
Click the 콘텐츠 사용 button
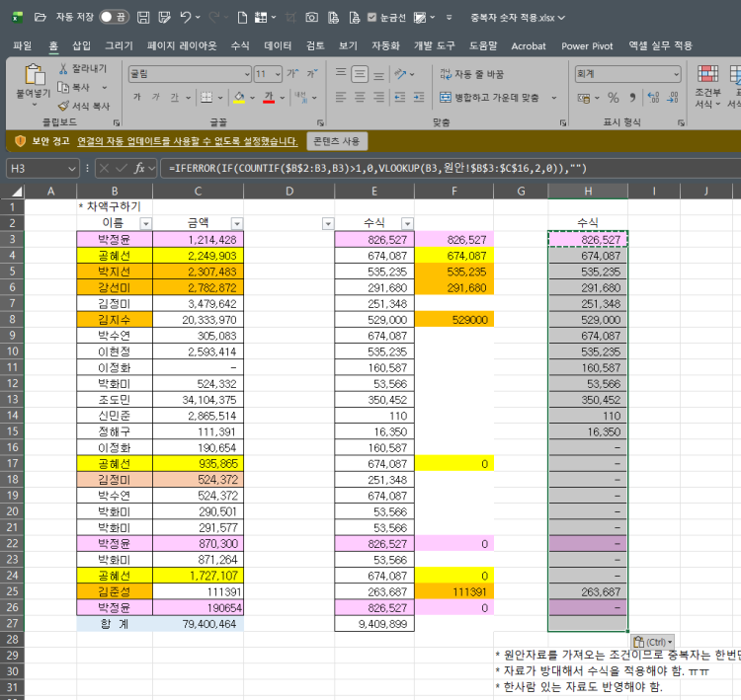point(337,141)
